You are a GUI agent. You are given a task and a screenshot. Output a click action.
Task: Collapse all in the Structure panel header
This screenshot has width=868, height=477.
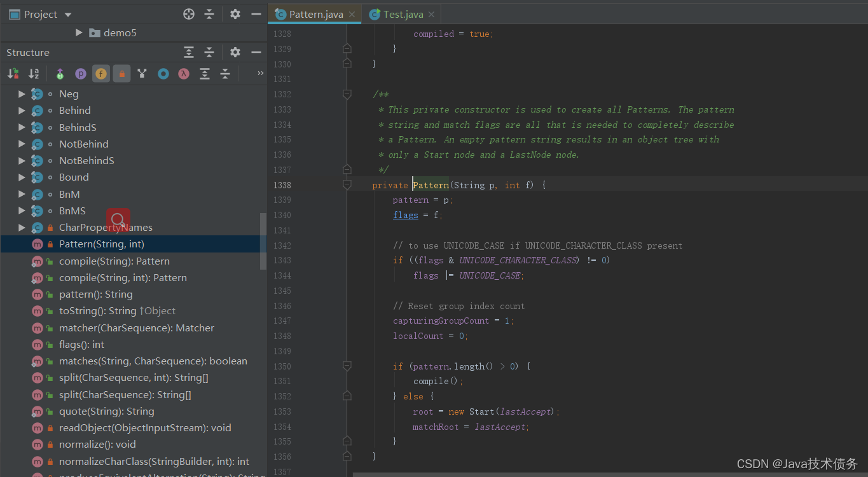[x=209, y=52]
